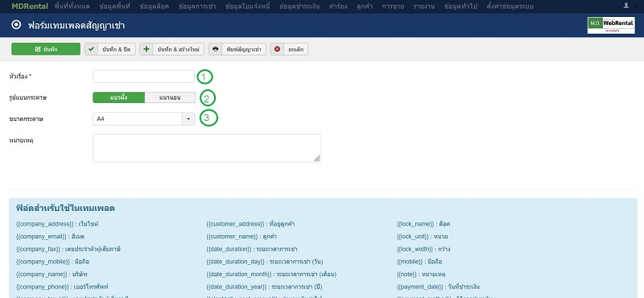Screen dimensions: 644x298
Task: Open the คำร้อง menu
Action: pos(338,6)
